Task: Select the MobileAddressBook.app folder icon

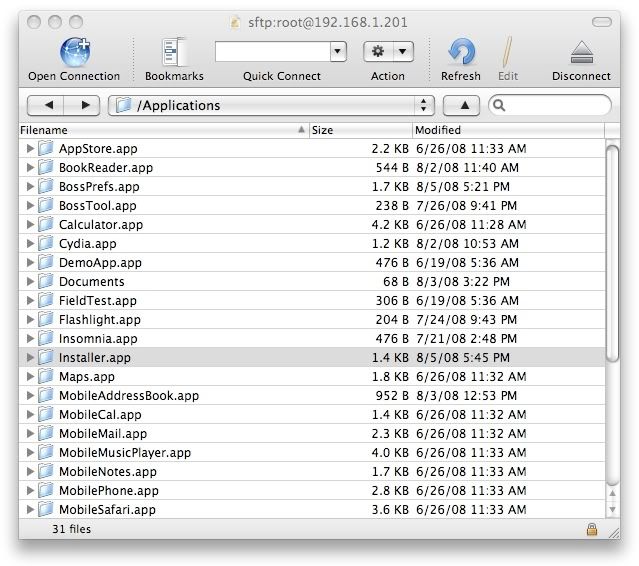Action: [x=46, y=395]
